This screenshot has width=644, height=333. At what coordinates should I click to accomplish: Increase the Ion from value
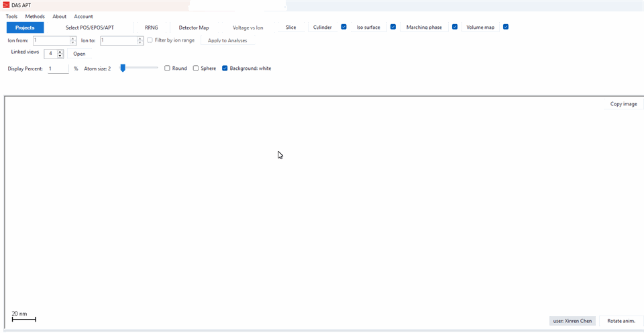point(73,39)
